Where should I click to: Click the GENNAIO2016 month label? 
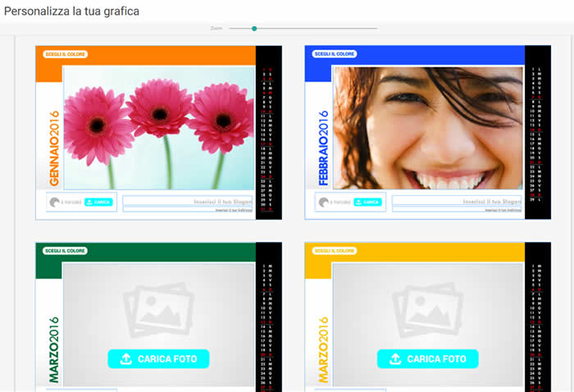[54, 148]
